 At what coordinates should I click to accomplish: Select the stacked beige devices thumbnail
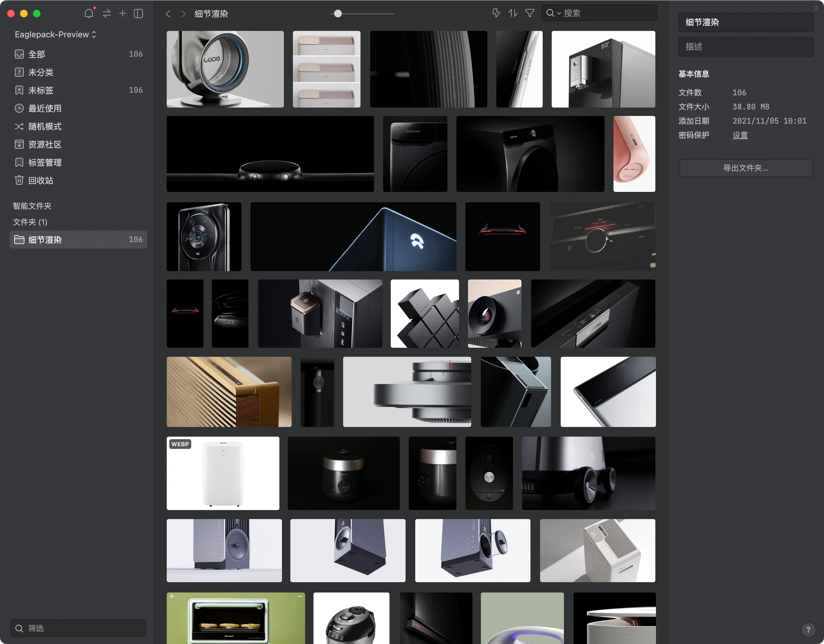pyautogui.click(x=327, y=69)
